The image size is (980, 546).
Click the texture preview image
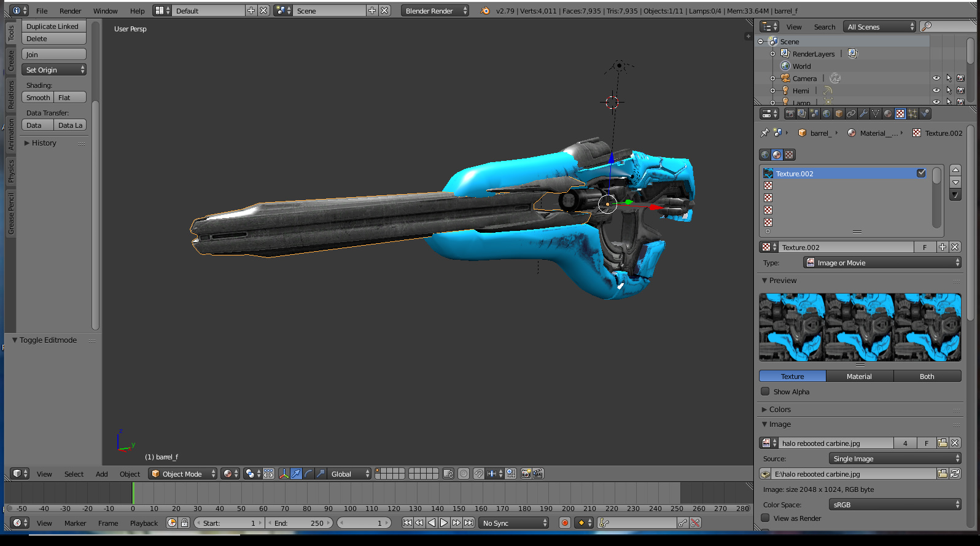[x=860, y=327]
